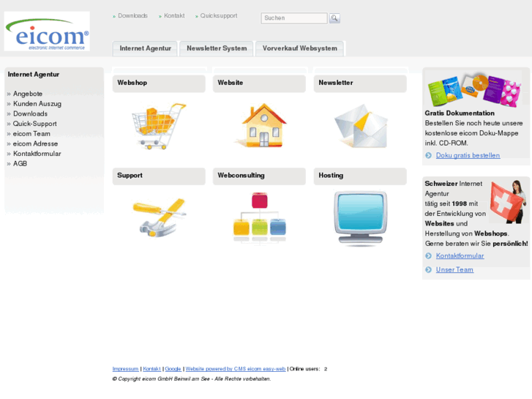Screen dimensions: 532x399
Task: Click the Online users count text
Action: 308,369
